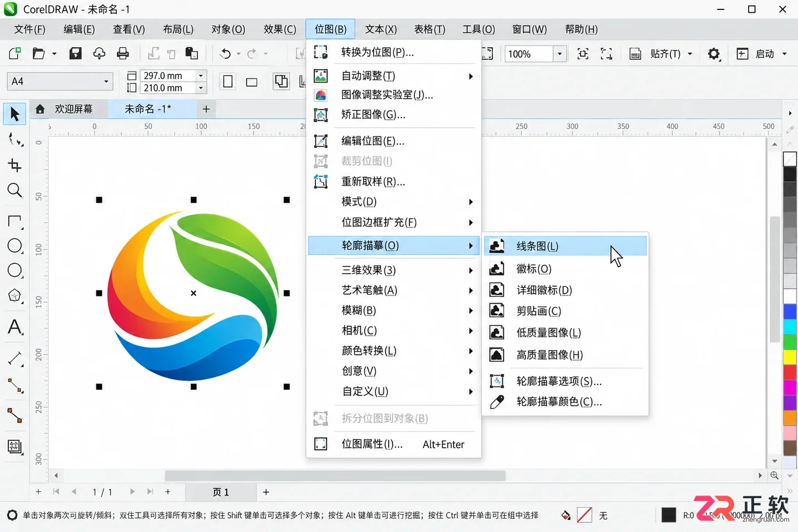798x532 pixels.
Task: Select the Shape edit tool
Action: [x=15, y=140]
